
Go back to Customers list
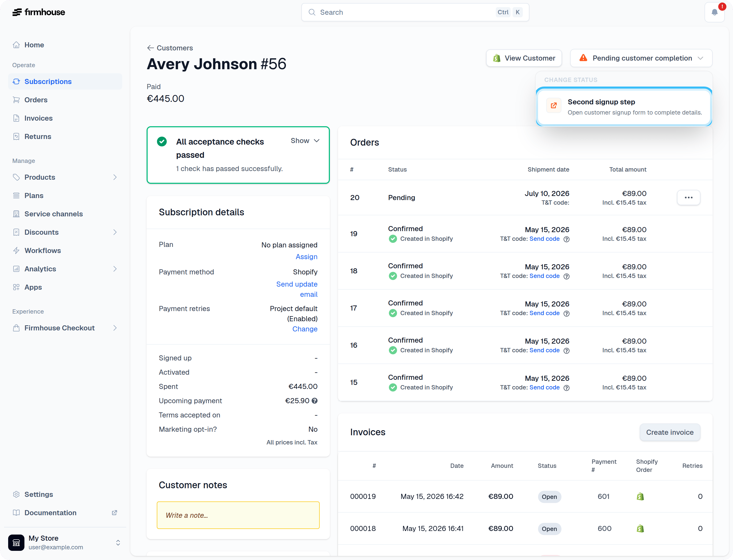tap(170, 48)
